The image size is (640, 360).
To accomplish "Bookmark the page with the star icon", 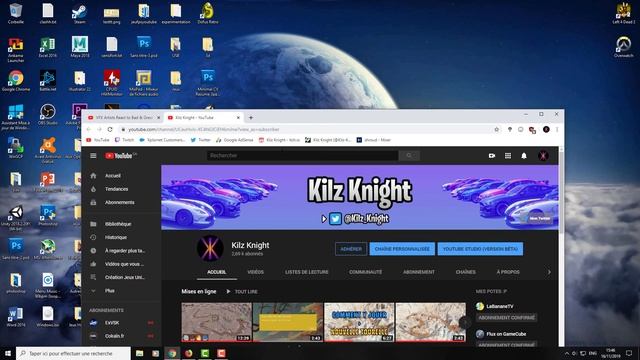I will coord(496,129).
